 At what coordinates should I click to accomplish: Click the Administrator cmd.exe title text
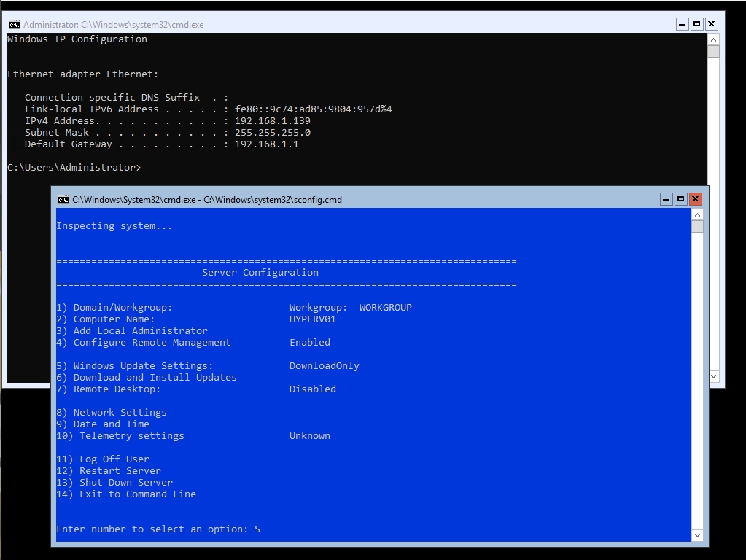coord(113,25)
